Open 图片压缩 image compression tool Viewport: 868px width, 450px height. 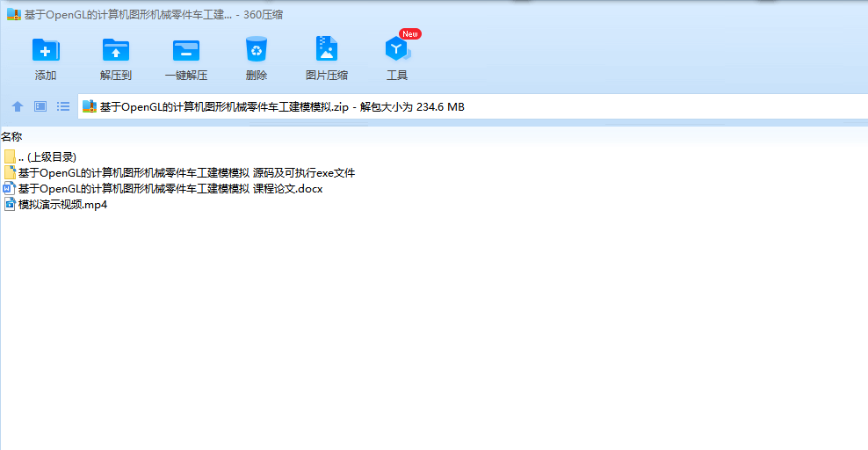pos(327,58)
